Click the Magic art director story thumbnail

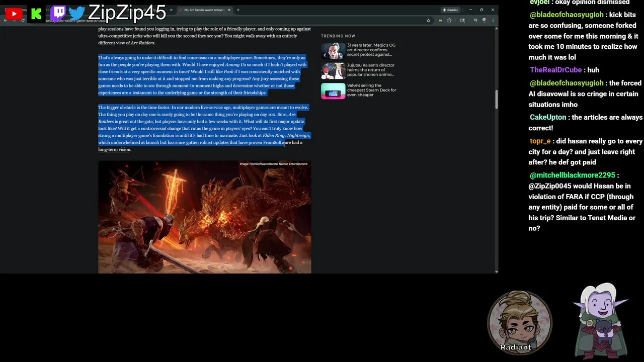point(333,51)
